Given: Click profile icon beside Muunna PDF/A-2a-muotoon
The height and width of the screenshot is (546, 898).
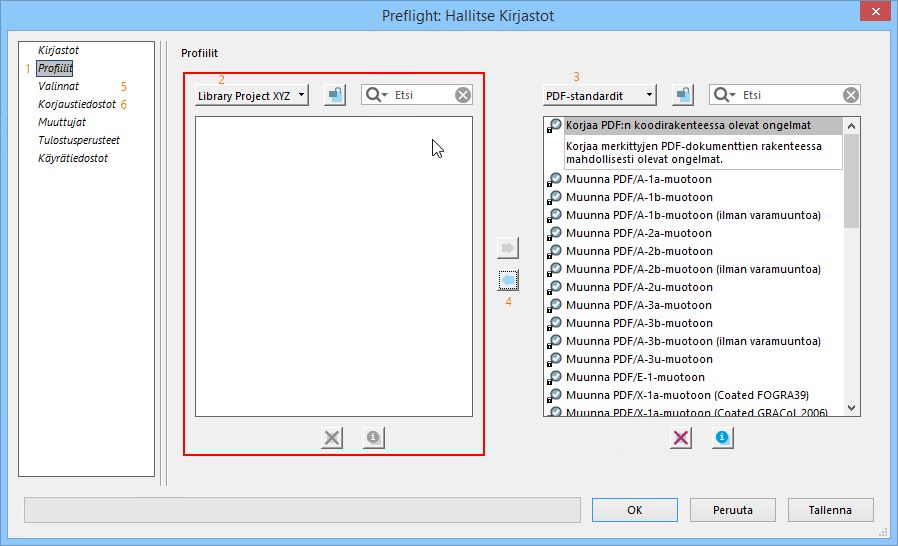Looking at the screenshot, I should pyautogui.click(x=554, y=234).
